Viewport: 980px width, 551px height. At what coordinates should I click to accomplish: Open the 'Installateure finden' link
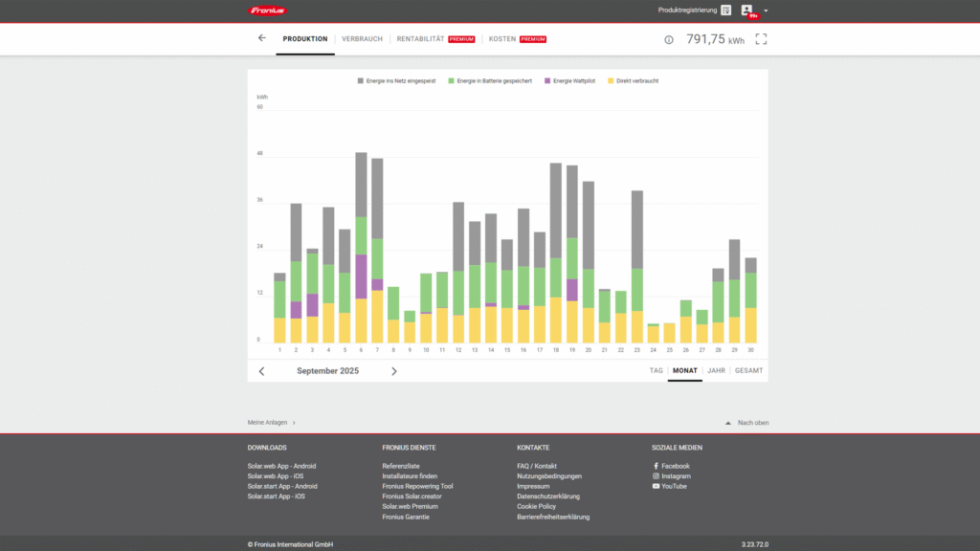pos(410,475)
